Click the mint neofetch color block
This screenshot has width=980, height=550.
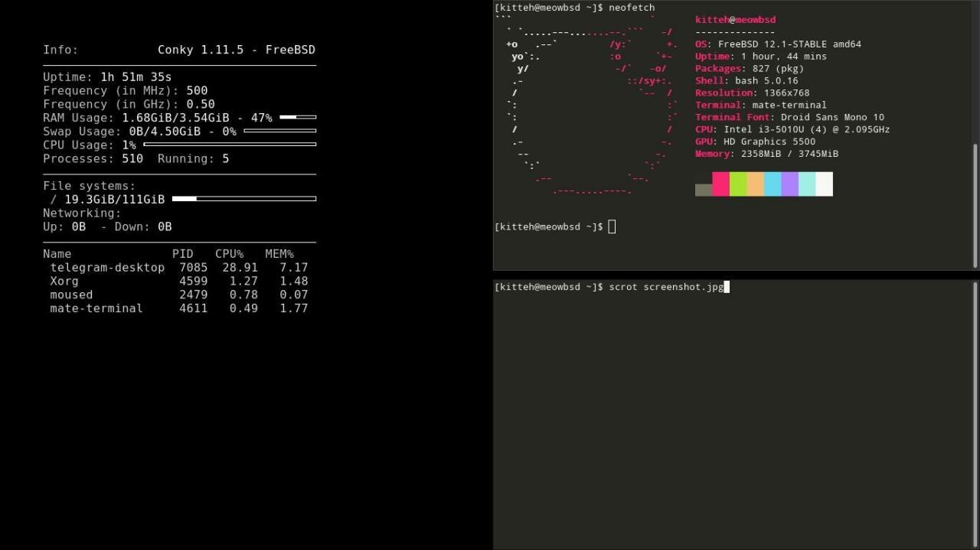(807, 184)
